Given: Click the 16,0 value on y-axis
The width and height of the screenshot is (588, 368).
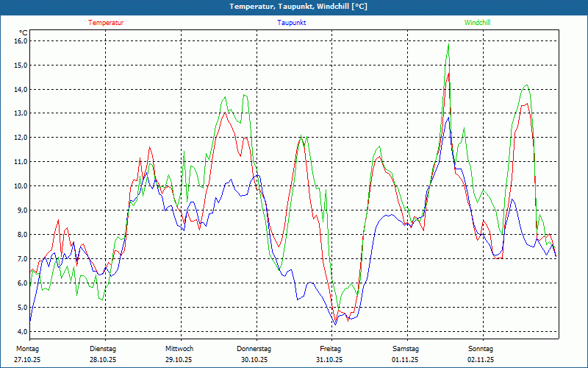Looking at the screenshot, I should click(x=20, y=41).
